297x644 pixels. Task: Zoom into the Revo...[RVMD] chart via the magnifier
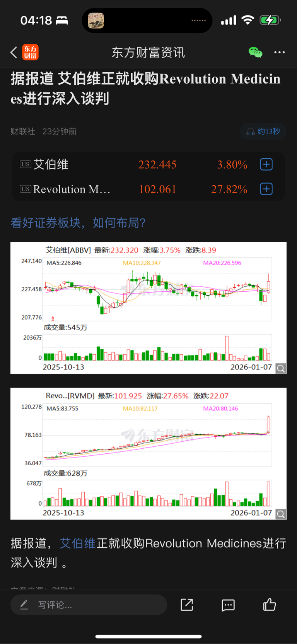pos(281,514)
